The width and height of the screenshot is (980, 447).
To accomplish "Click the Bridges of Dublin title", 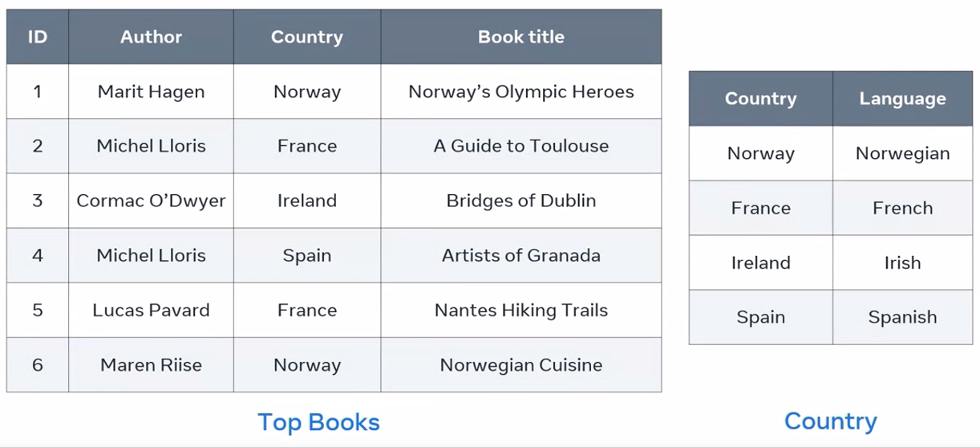I will pyautogui.click(x=520, y=201).
